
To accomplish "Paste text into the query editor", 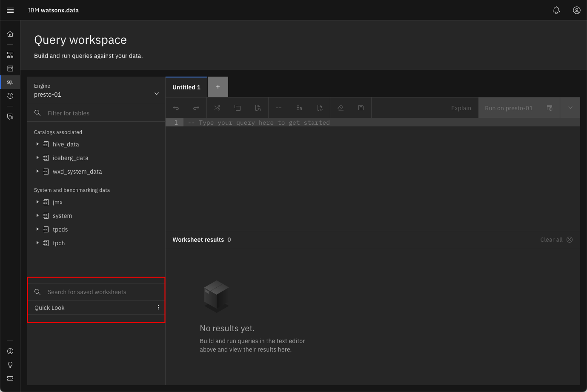I will point(258,108).
